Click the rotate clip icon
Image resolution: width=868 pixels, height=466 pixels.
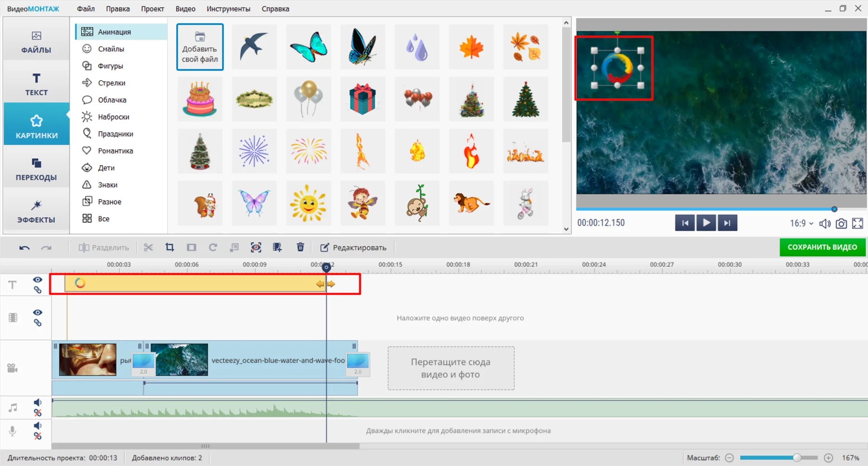(213, 247)
